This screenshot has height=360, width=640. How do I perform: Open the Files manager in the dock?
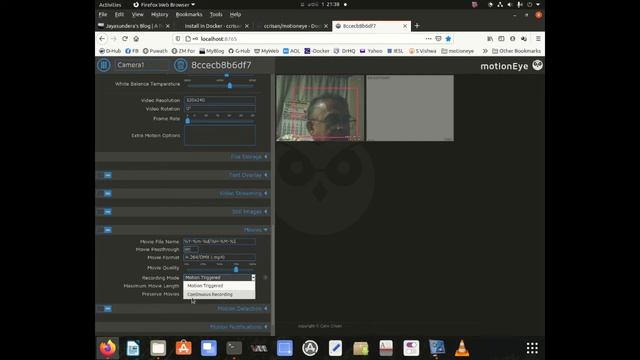[158, 348]
